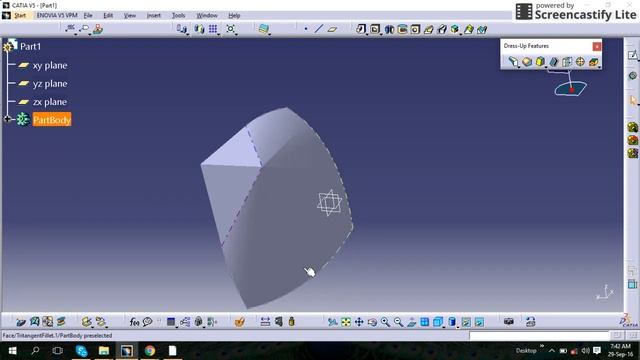Click the Hole feature icon
Image resolution: width=640 pixels, height=360 pixels.
[415, 29]
